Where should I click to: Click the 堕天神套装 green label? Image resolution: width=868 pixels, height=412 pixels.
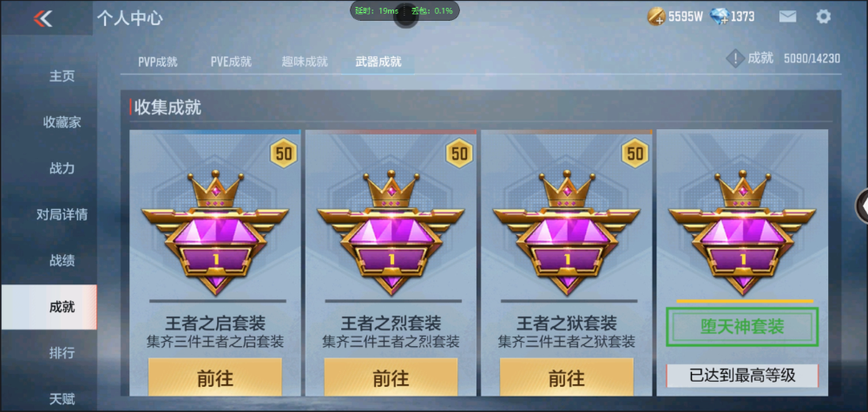click(x=742, y=327)
